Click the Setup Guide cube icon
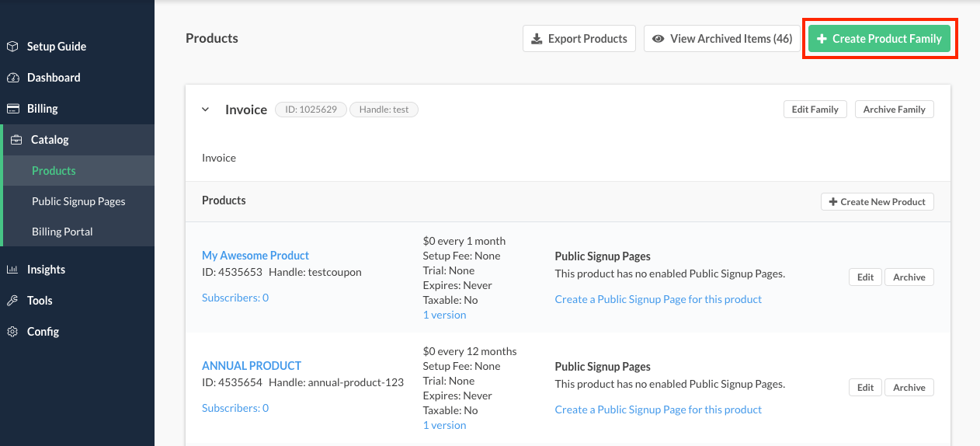Screen dimensions: 980x446 click(x=12, y=47)
